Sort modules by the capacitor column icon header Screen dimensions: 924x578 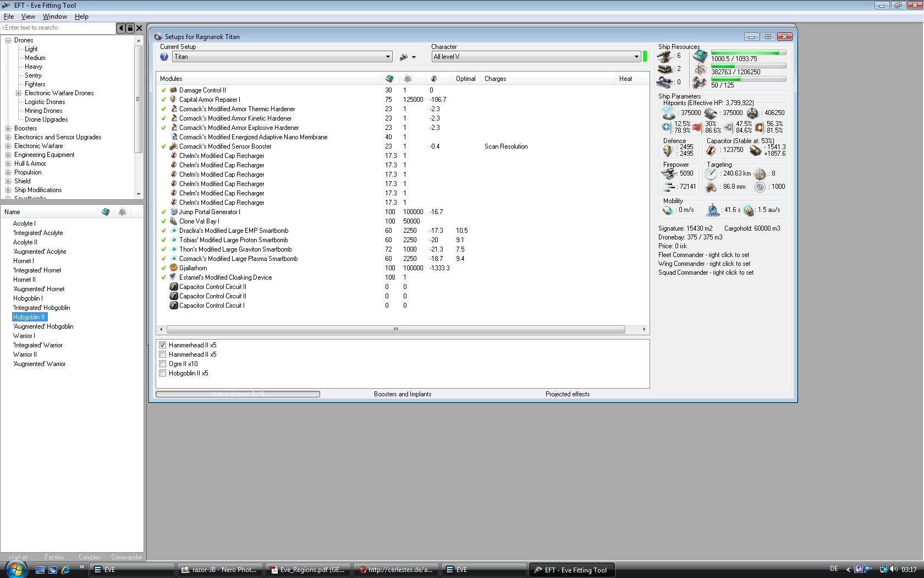click(433, 79)
